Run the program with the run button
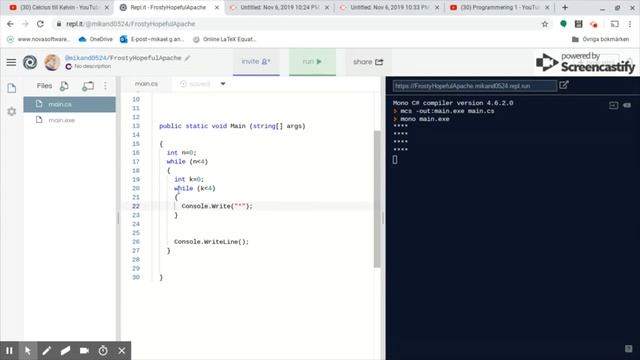 point(312,62)
